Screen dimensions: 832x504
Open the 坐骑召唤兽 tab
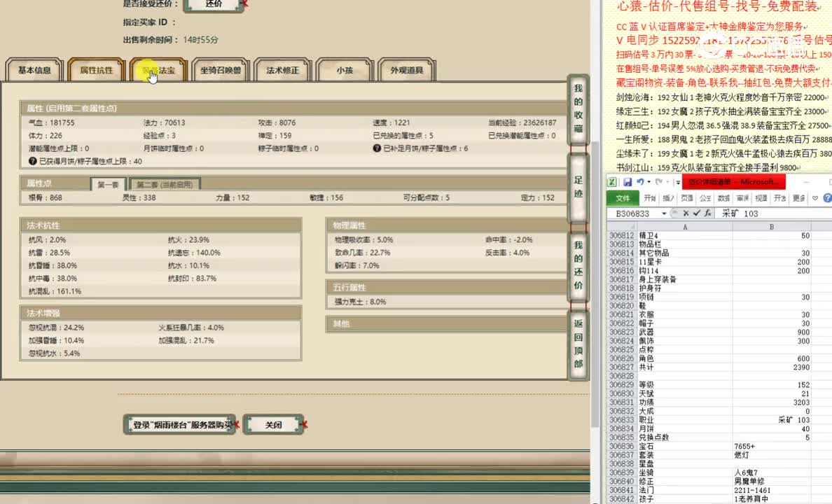pyautogui.click(x=221, y=69)
